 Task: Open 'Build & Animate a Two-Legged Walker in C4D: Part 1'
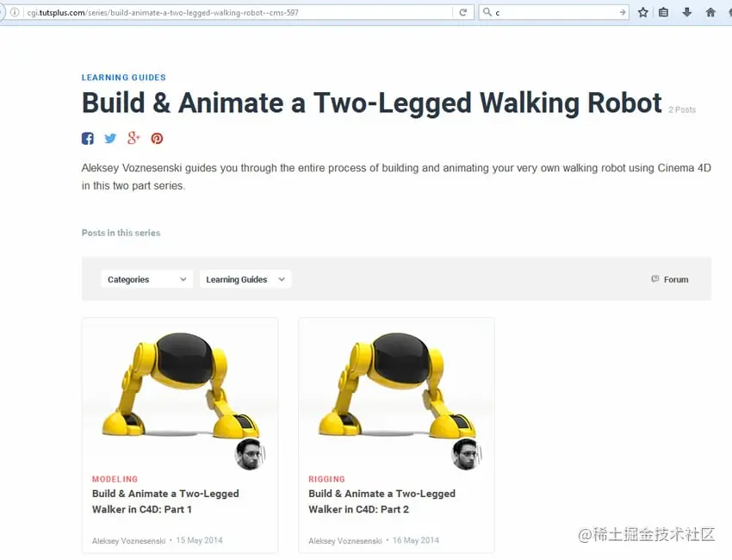click(165, 501)
